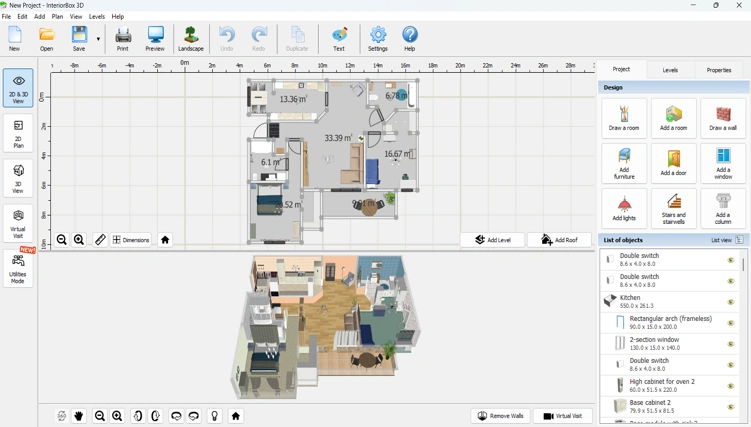This screenshot has height=427, width=751.
Task: Open the Levels menu
Action: [97, 16]
